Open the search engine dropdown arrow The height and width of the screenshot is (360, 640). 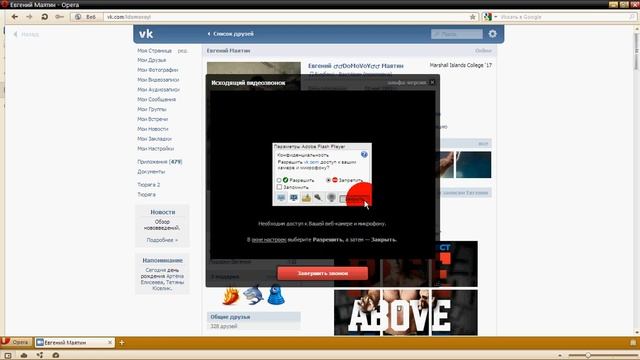496,17
